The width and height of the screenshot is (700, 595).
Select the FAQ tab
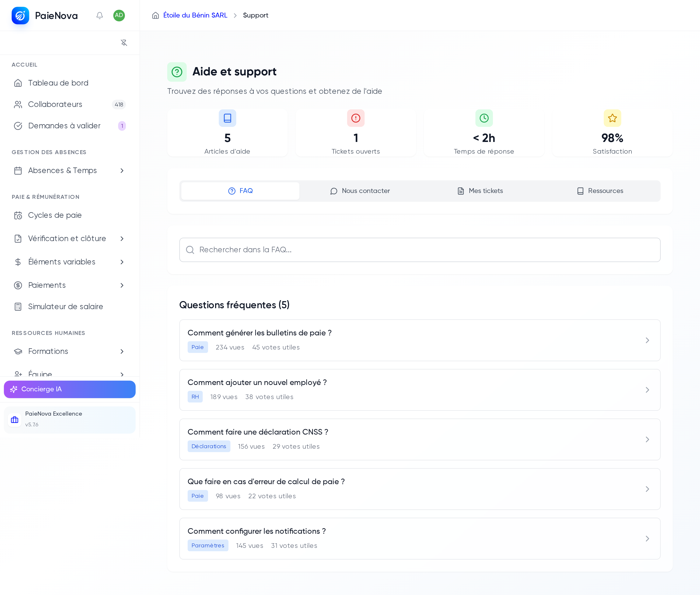(x=240, y=191)
